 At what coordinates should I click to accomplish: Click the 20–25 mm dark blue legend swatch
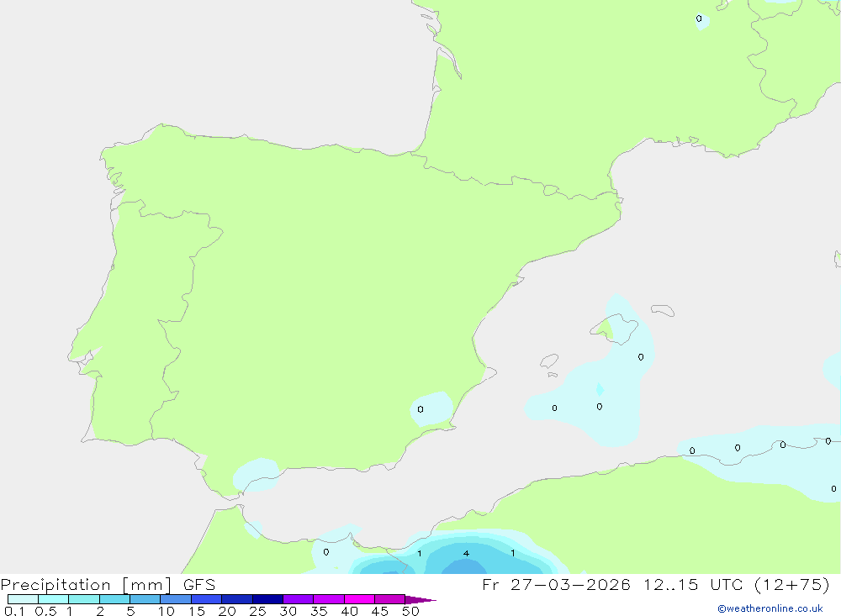coord(237,599)
